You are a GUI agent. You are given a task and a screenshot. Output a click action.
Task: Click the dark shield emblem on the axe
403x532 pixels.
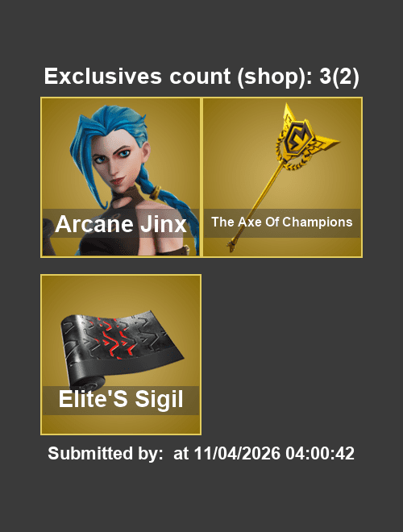(297, 137)
